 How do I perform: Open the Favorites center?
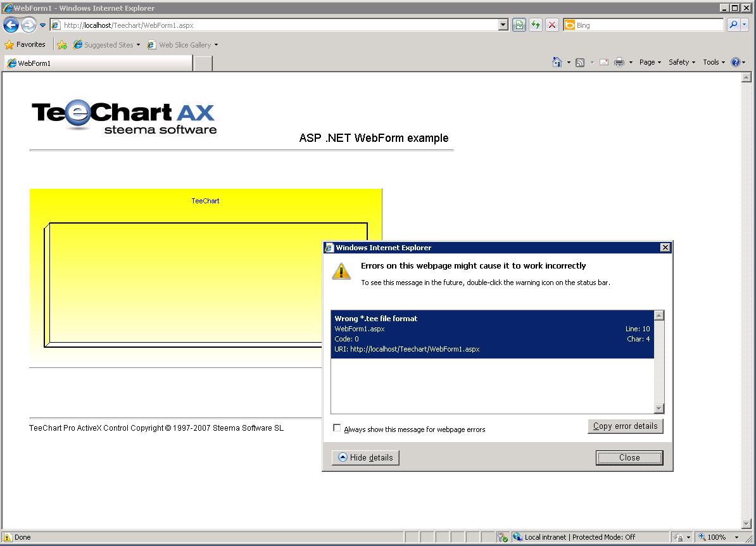[x=25, y=44]
